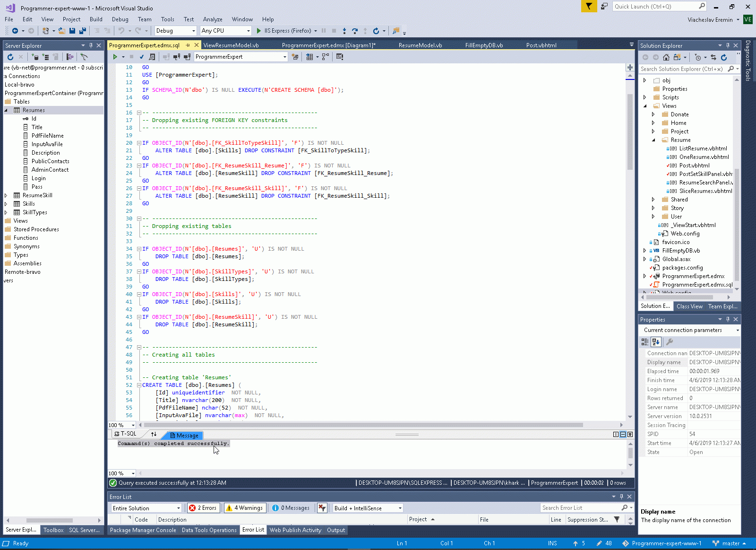Save the current file with Save icon

tap(72, 31)
